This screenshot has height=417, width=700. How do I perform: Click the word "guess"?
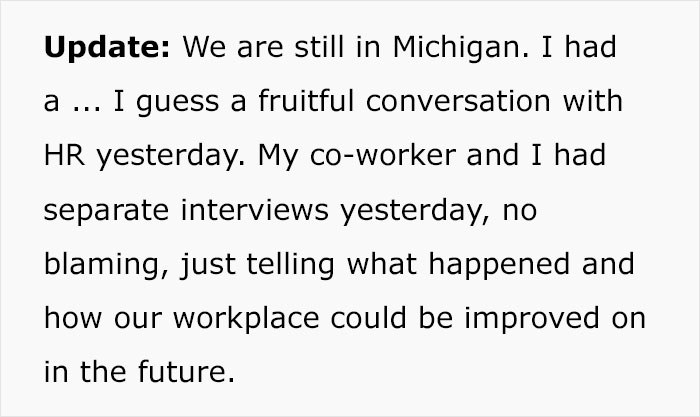point(178,103)
